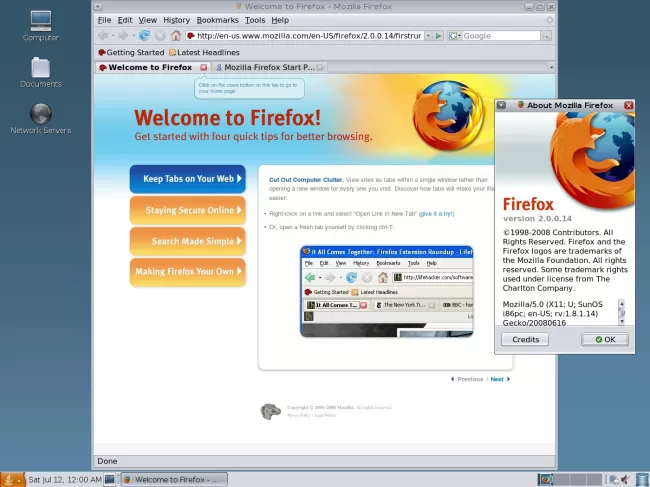Click the Forward navigation arrow
This screenshot has width=650, height=487.
point(123,36)
